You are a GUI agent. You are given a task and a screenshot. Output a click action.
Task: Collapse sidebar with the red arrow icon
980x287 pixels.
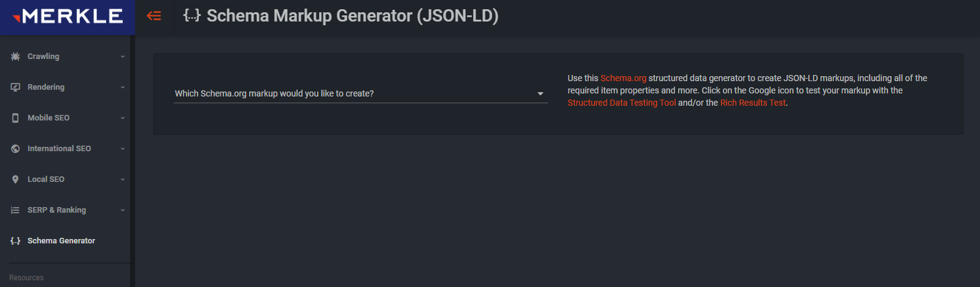point(154,16)
